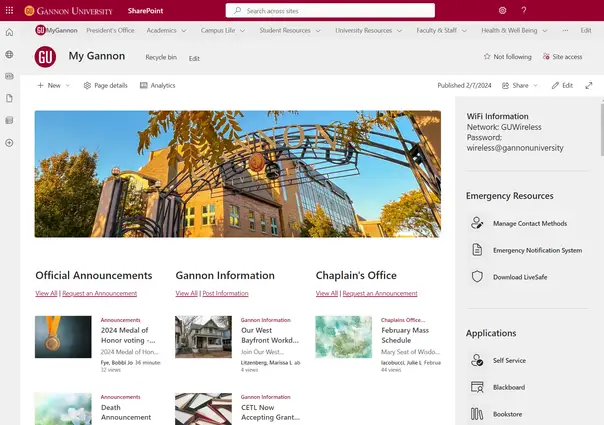Open the 2024 Medal of Honor voting article
The width and height of the screenshot is (604, 425).
point(128,335)
